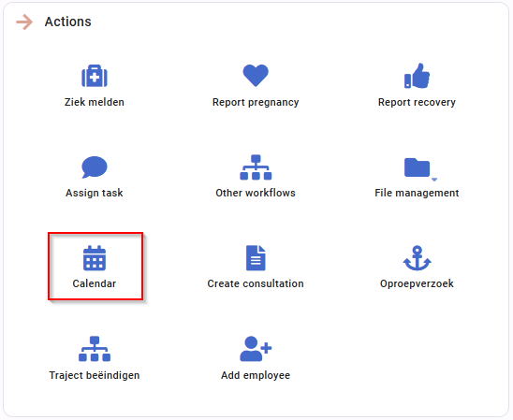513x420 pixels.
Task: Click the Add employee person-plus icon
Action: pos(256,349)
